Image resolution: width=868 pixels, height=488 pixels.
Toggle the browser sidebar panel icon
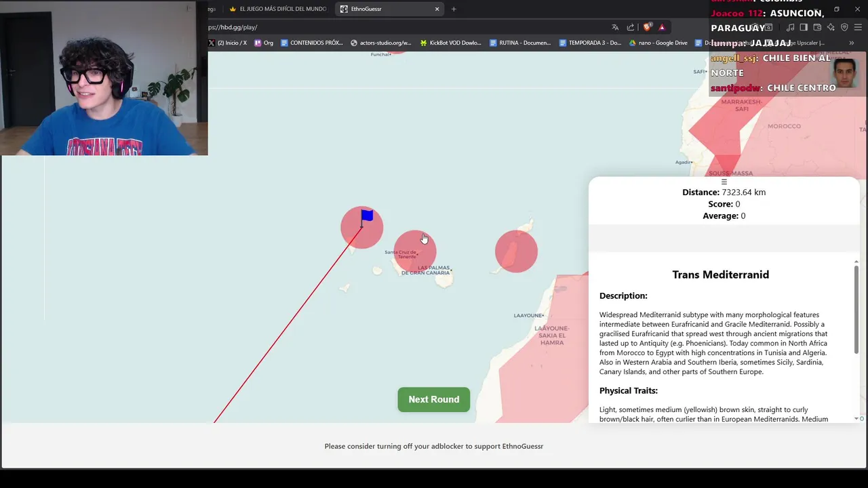click(x=804, y=27)
